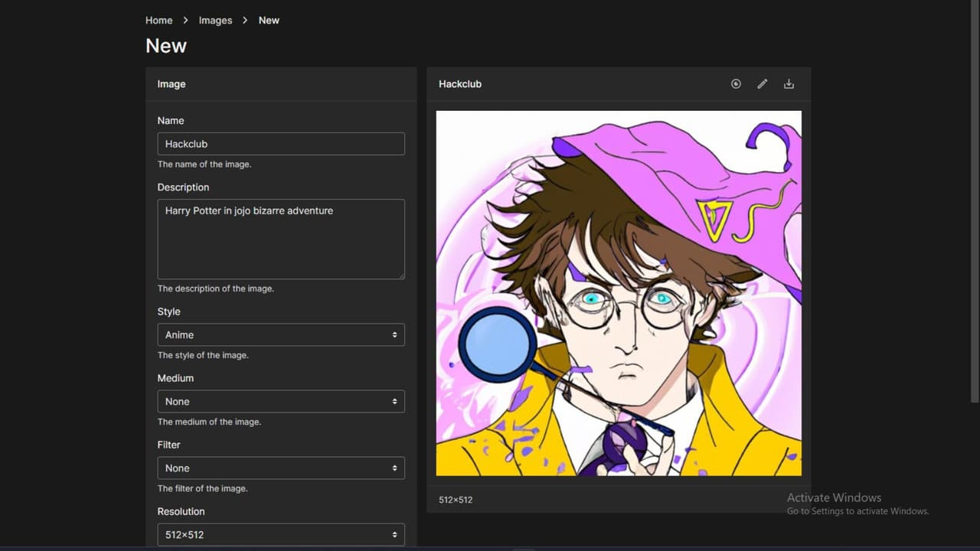Image resolution: width=980 pixels, height=551 pixels.
Task: Click the circular target icon beside Hackclub title
Action: (x=736, y=84)
